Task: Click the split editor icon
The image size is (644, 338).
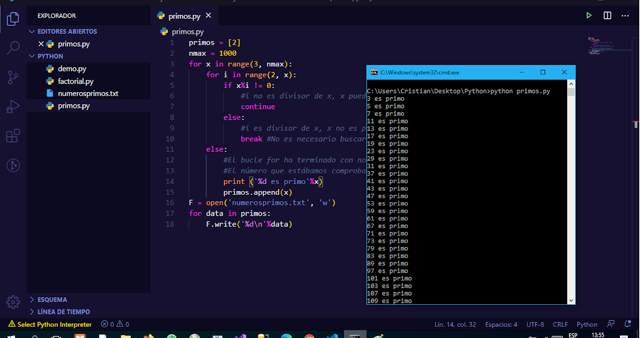Action: click(x=607, y=15)
